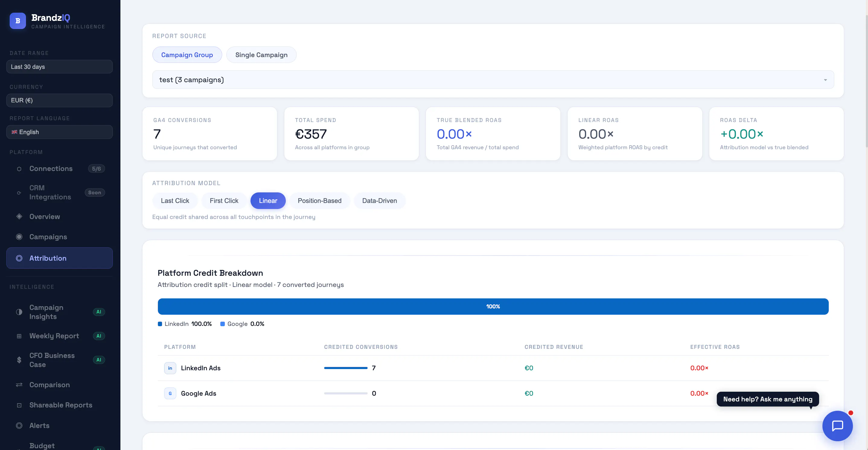Image resolution: width=868 pixels, height=450 pixels.
Task: Click the LinkedIn legend color swatch
Action: [x=160, y=324]
